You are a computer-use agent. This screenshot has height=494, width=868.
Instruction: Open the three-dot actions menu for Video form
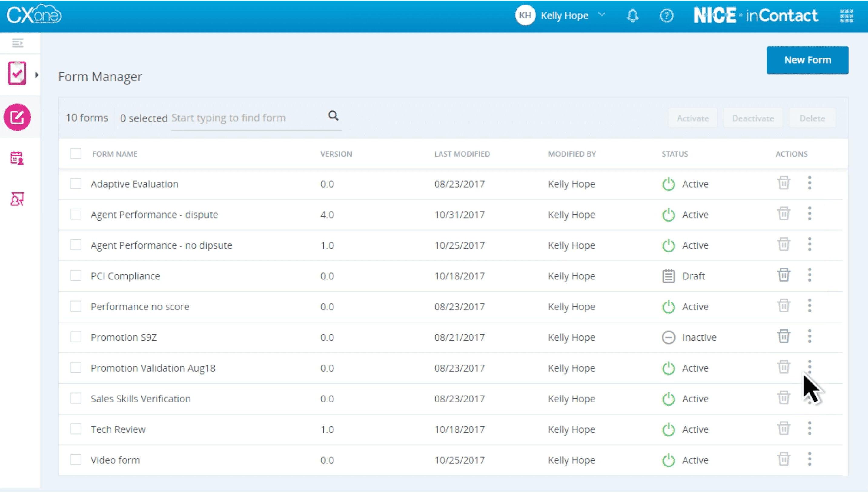coord(810,459)
